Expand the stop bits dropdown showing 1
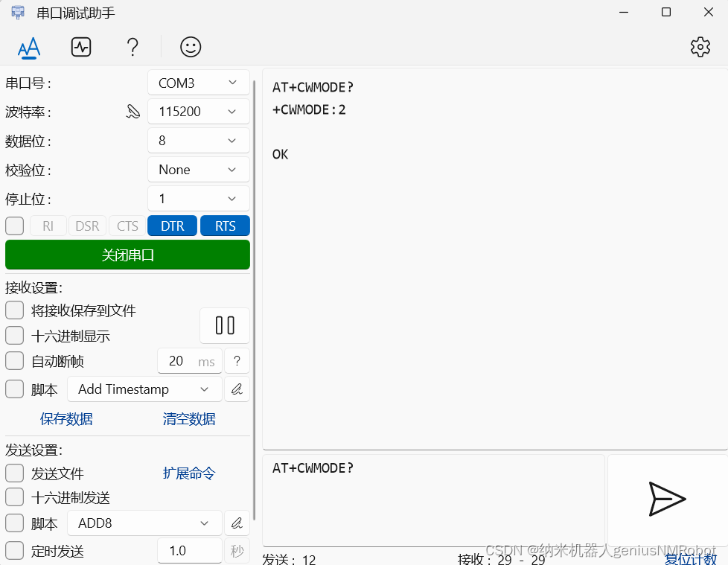 pyautogui.click(x=199, y=199)
